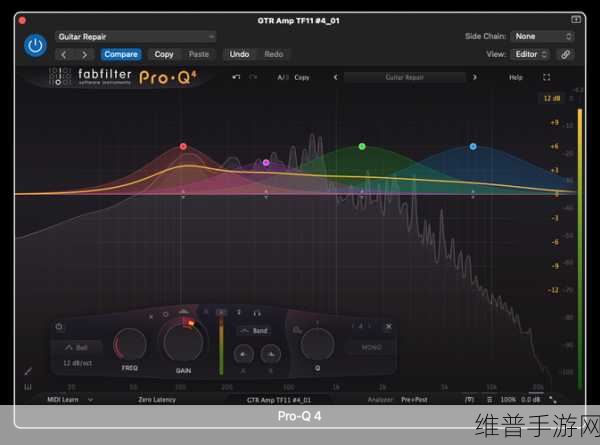Close band controls with X icon
Screen dimensions: 600x445
click(388, 326)
